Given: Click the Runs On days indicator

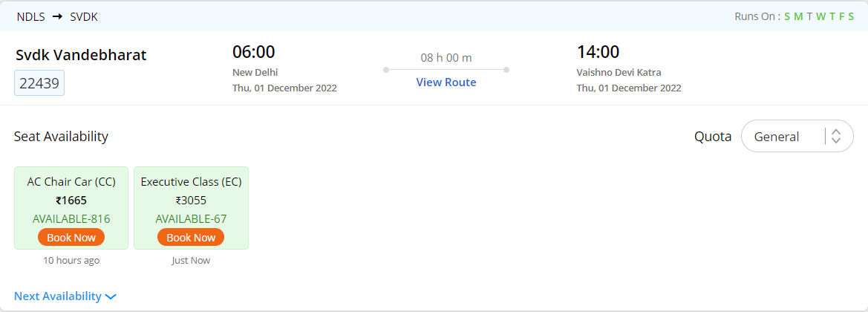Looking at the screenshot, I should click(818, 16).
